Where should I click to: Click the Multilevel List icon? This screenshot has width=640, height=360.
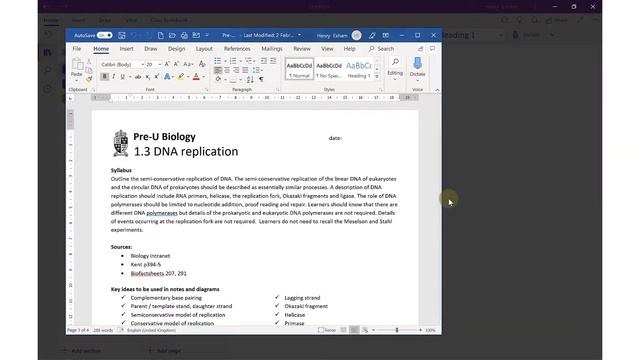click(x=248, y=61)
